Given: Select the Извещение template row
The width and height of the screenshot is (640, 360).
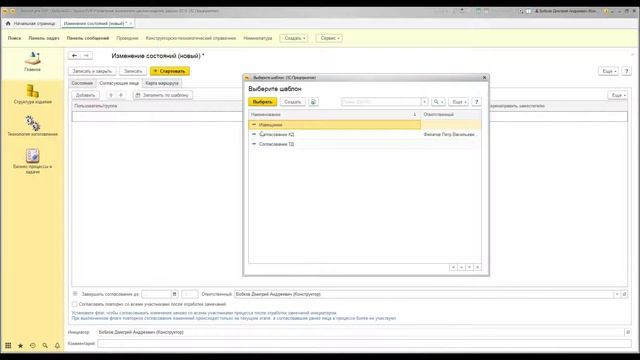Looking at the screenshot, I should coord(365,124).
